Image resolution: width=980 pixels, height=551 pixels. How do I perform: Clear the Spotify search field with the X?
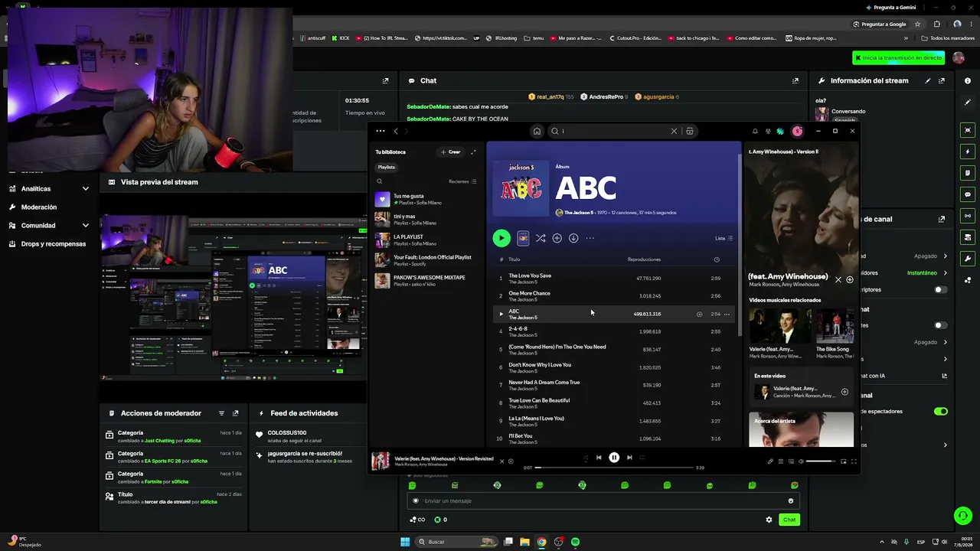(674, 131)
